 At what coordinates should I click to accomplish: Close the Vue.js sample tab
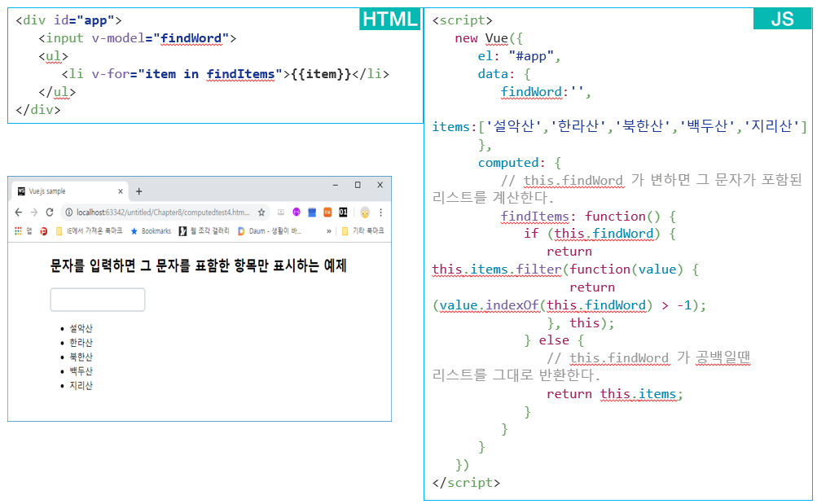point(121,191)
